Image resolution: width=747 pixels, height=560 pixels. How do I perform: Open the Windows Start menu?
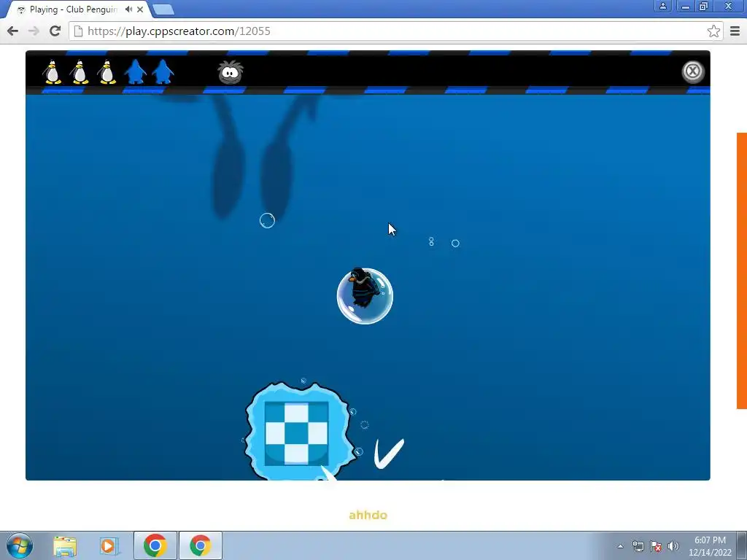point(19,545)
